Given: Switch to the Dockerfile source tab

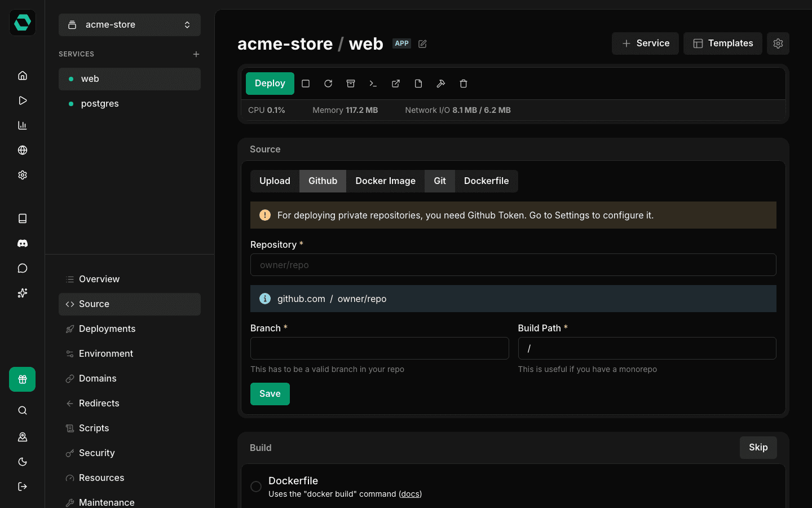Looking at the screenshot, I should (x=487, y=181).
